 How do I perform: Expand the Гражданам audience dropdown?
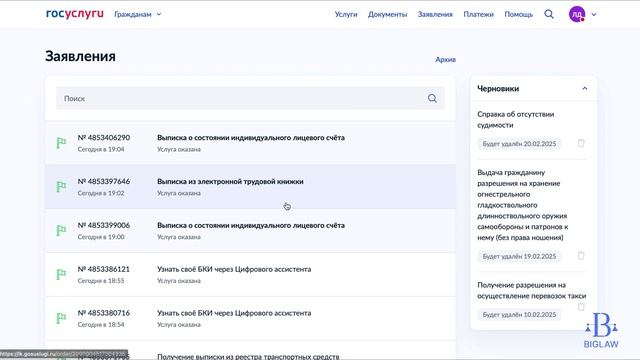click(x=138, y=14)
